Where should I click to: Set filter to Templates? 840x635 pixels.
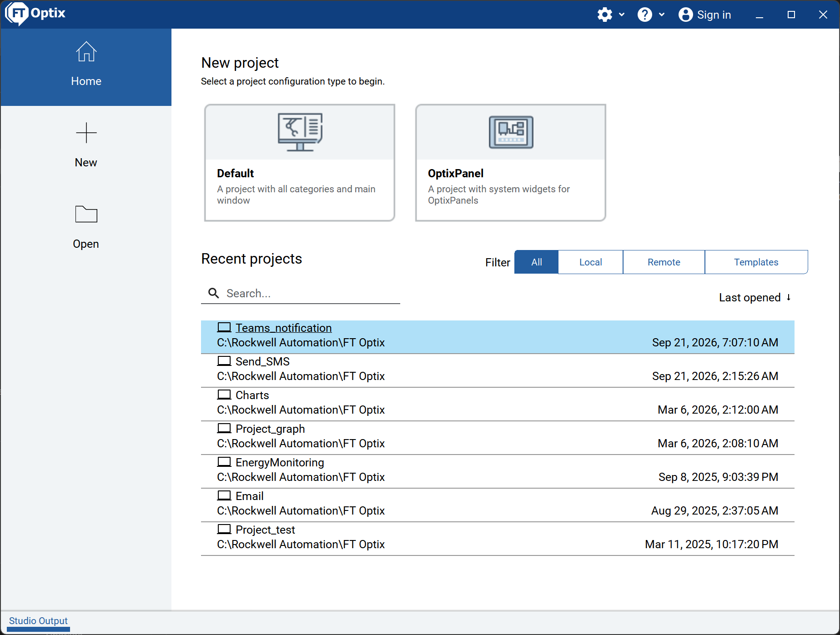tap(756, 262)
